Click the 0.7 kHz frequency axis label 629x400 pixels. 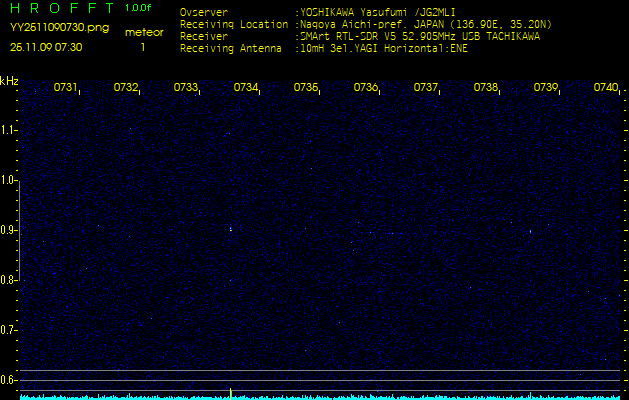tap(9, 330)
